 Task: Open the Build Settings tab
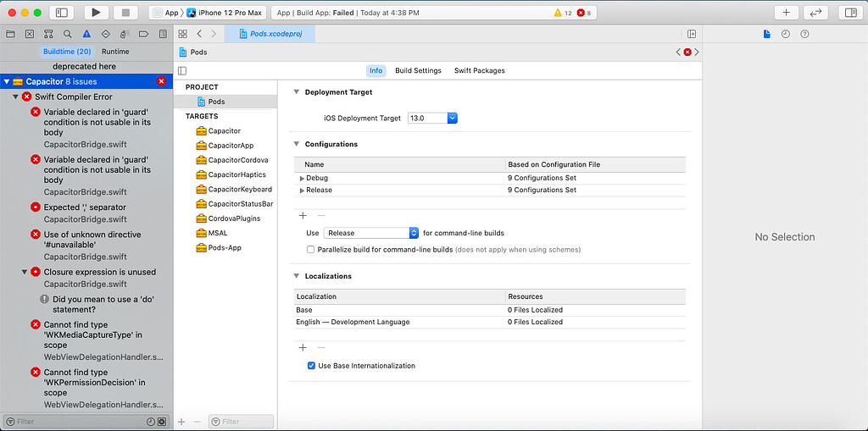[x=418, y=71]
